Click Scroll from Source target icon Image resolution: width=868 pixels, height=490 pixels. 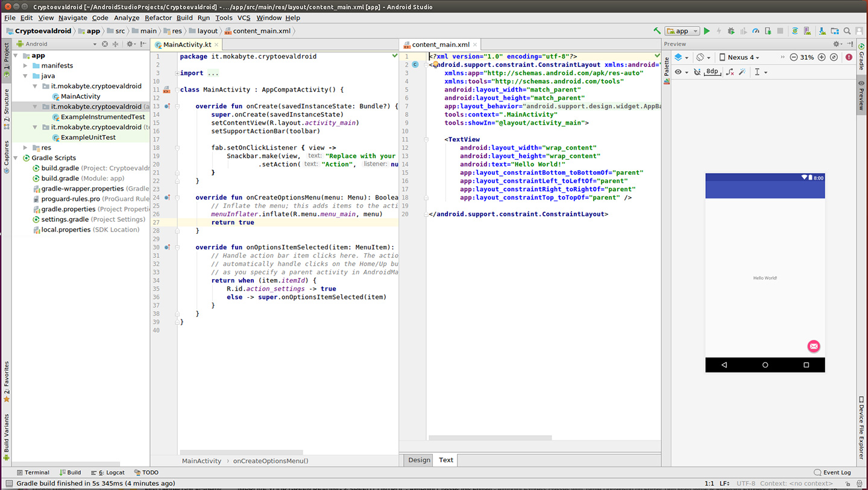(x=105, y=44)
